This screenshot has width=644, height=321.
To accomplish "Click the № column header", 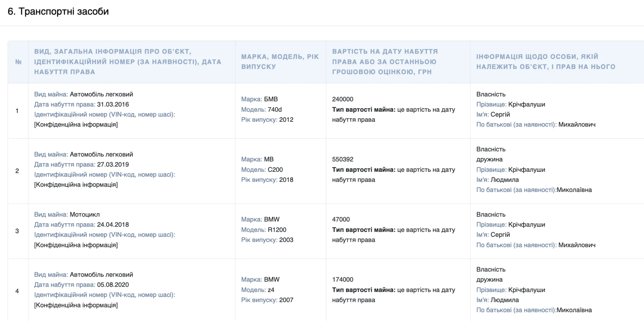I will [x=18, y=62].
